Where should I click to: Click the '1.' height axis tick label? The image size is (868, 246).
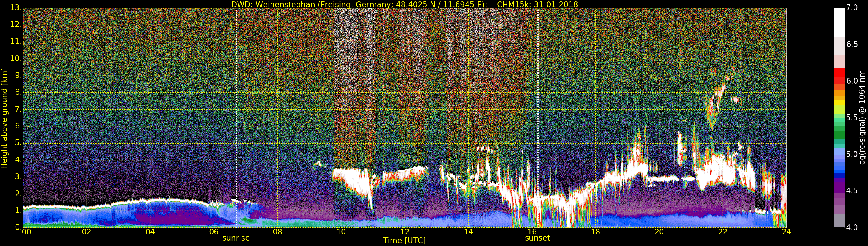[18, 210]
